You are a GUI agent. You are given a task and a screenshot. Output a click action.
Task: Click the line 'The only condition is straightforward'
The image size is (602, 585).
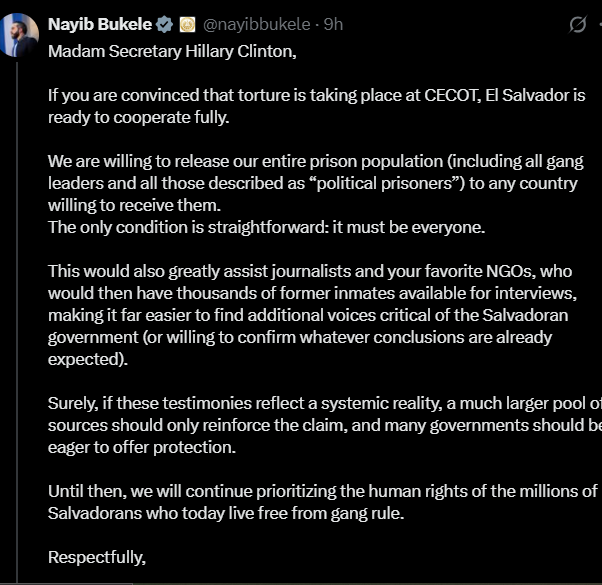click(x=267, y=227)
